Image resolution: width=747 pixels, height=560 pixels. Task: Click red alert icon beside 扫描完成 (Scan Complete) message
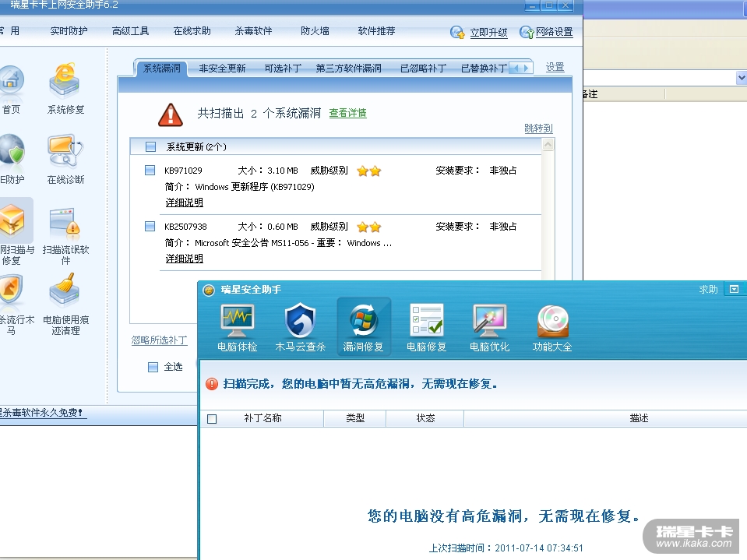(x=212, y=384)
